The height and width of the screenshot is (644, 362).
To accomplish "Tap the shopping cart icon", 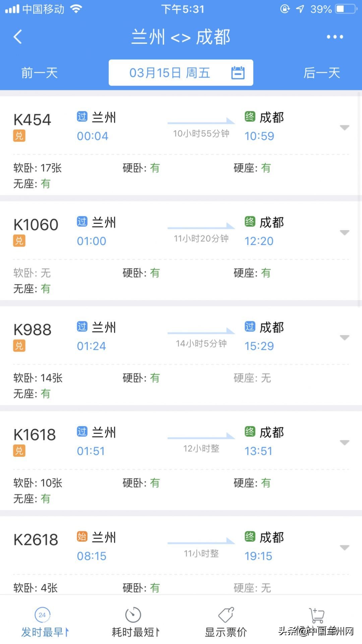I will point(316,615).
